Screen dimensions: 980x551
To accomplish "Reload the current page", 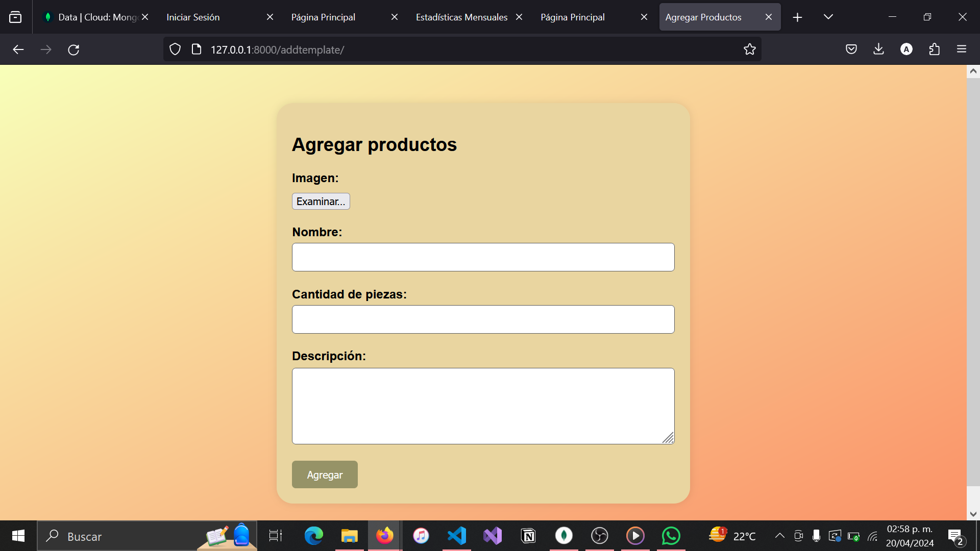I will click(73, 49).
